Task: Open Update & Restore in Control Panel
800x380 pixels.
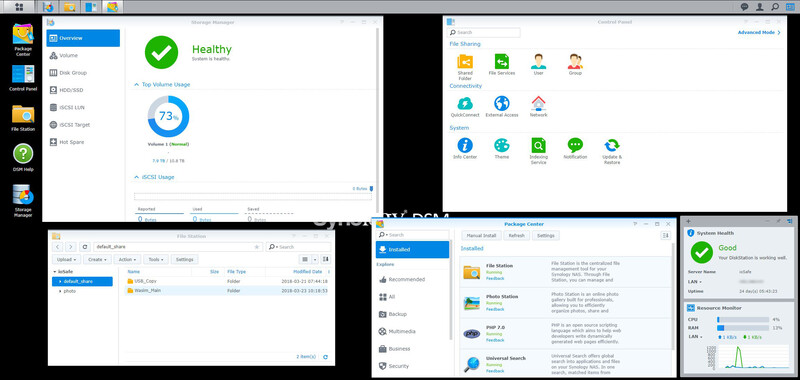Action: coord(612,151)
